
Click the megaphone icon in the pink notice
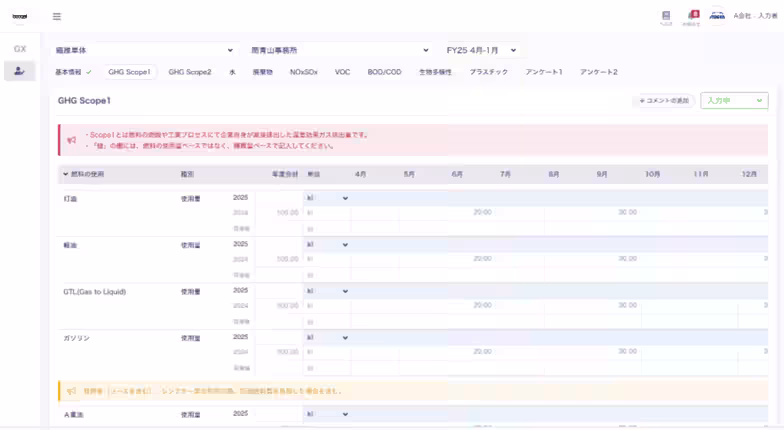tap(72, 140)
